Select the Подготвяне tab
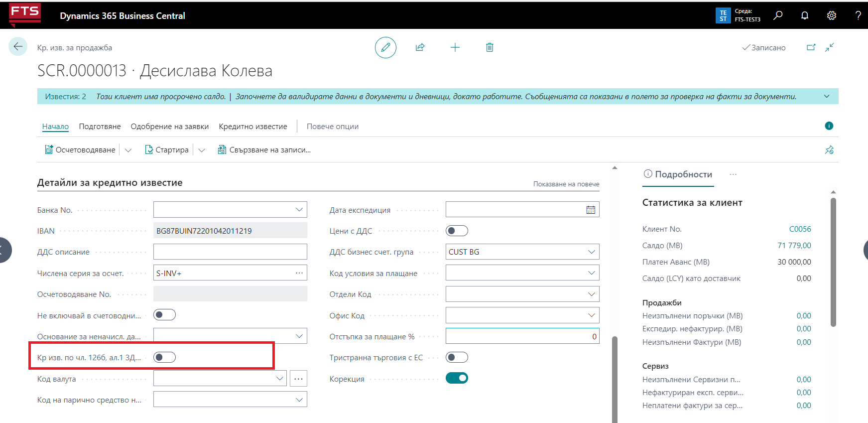This screenshot has width=868, height=423. click(100, 127)
